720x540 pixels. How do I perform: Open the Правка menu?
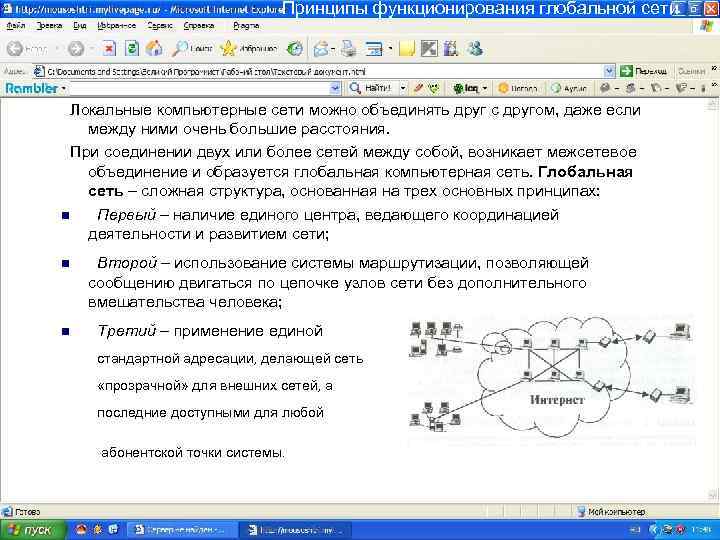click(49, 26)
